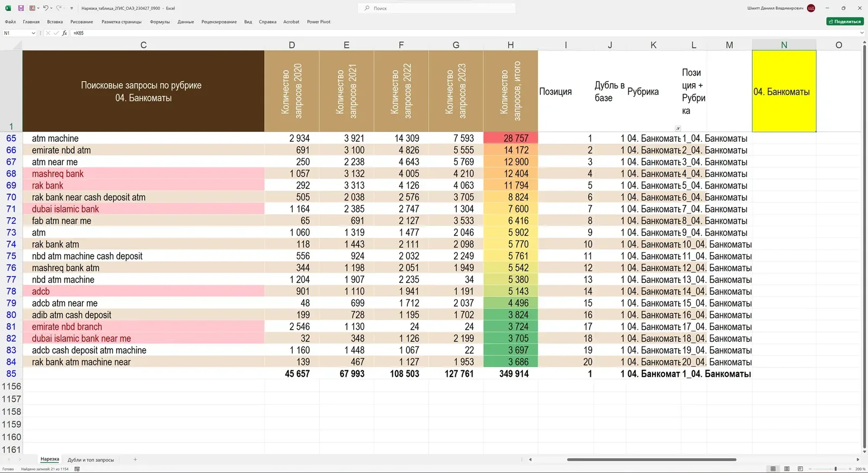Expand the formula bar with the chevron
This screenshot has width=868, height=473.
pos(861,33)
